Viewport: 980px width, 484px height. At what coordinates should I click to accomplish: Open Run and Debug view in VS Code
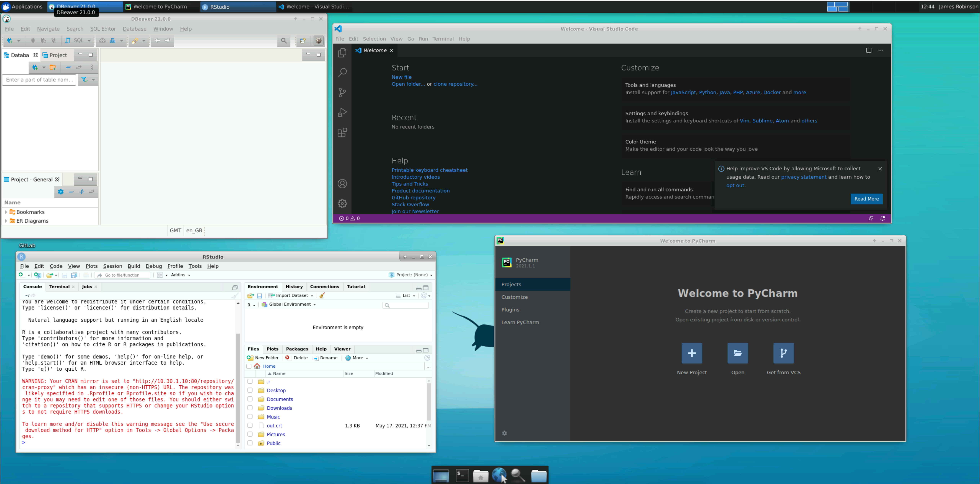point(342,112)
